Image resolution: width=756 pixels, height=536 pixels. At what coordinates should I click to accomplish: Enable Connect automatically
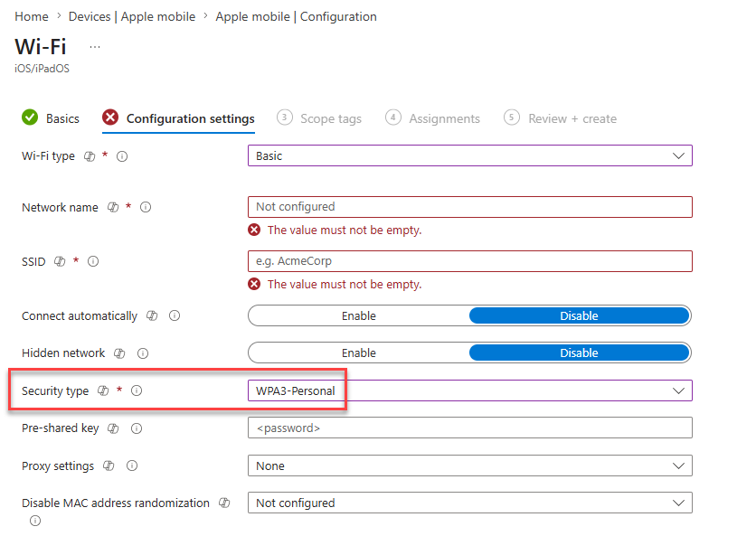coord(359,315)
